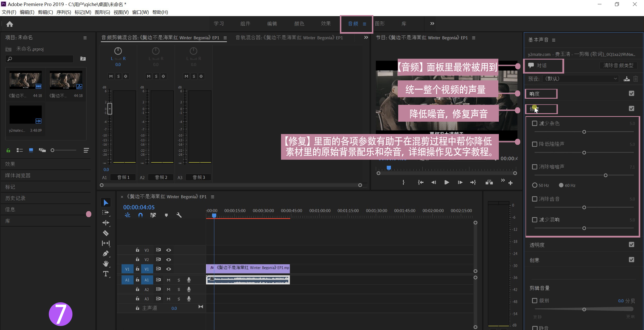644x330 pixels.
Task: Adjust the 剪辑音量 级别 slider handle
Action: (x=584, y=309)
